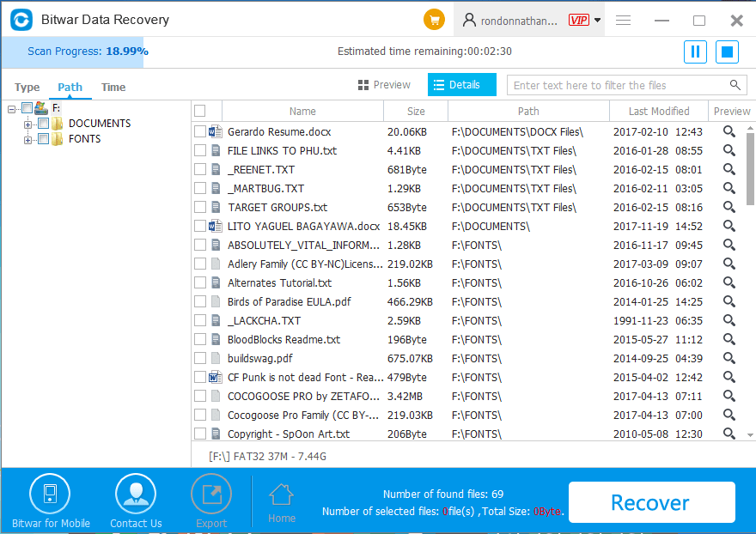Screen dimensions: 756x534
Task: Go Home via house icon
Action: pyautogui.click(x=282, y=495)
